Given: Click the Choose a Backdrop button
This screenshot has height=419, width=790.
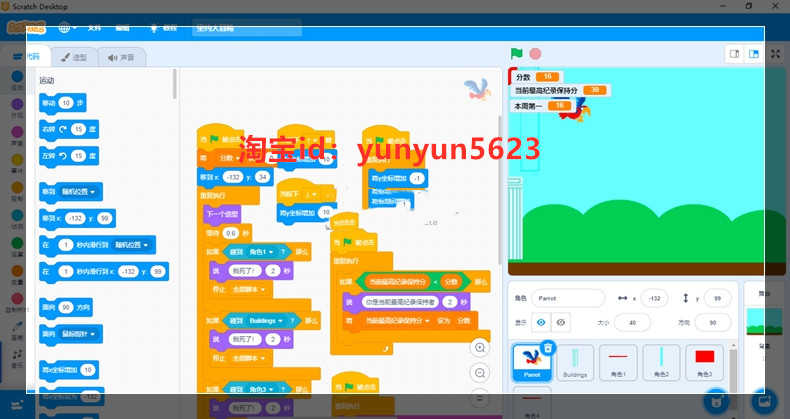Looking at the screenshot, I should 764,401.
